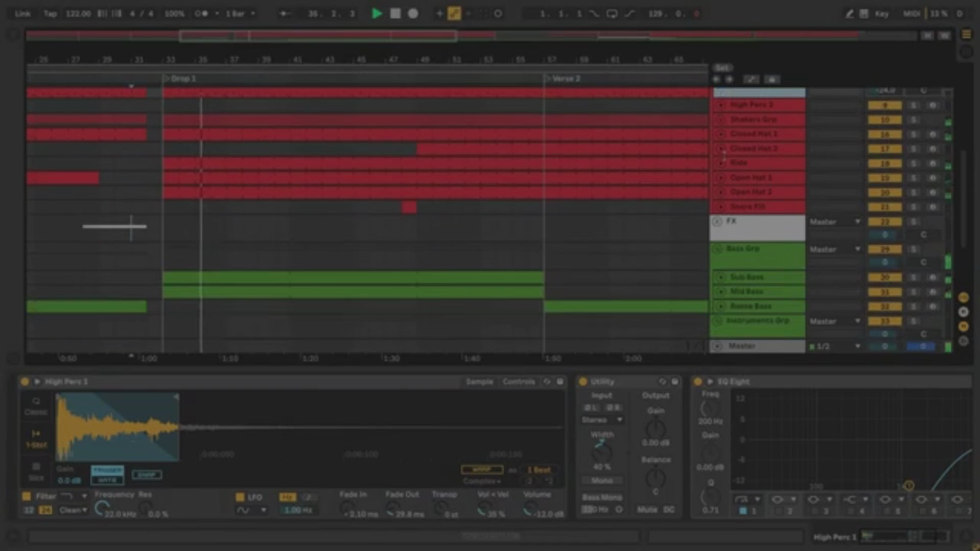This screenshot has height=551, width=980.
Task: Launch the Closed Hat 1 track
Action: 721,134
